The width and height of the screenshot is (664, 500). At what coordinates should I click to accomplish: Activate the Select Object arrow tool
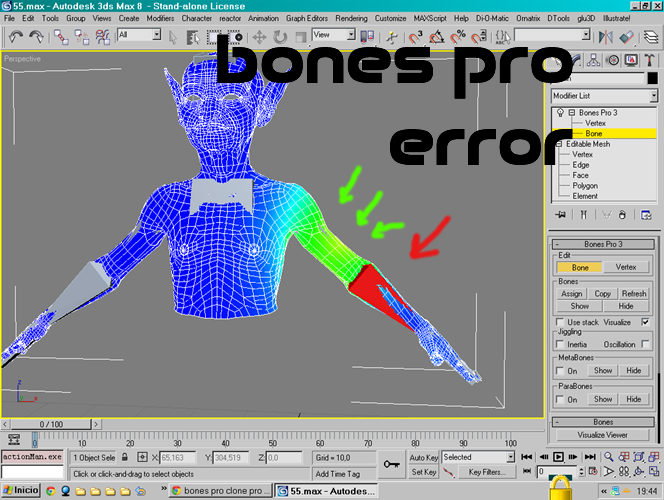coord(172,37)
